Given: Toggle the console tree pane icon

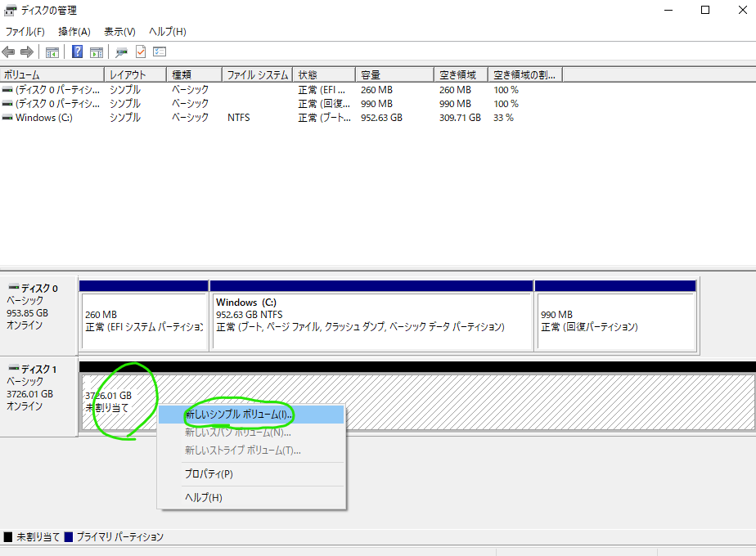Looking at the screenshot, I should (52, 52).
